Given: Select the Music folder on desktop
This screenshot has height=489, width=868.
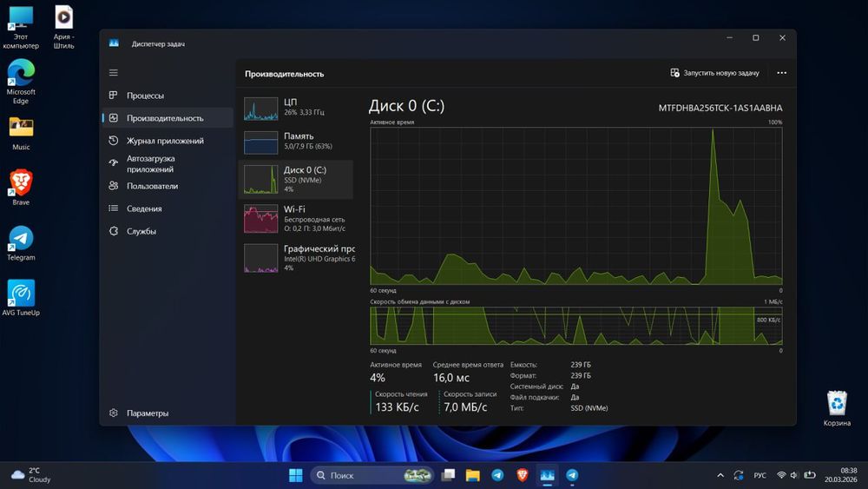Looking at the screenshot, I should point(21,134).
